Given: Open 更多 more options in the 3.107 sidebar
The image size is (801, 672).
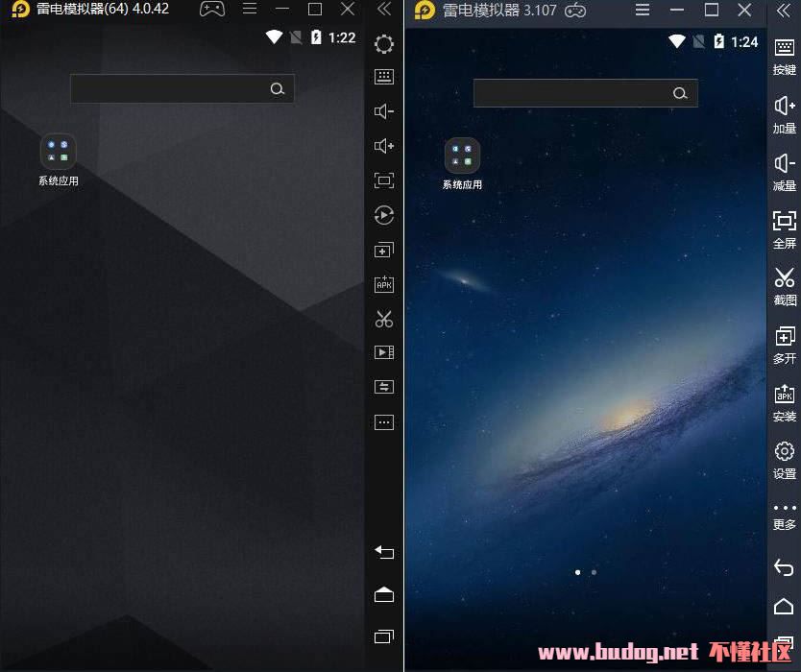Looking at the screenshot, I should tap(784, 516).
